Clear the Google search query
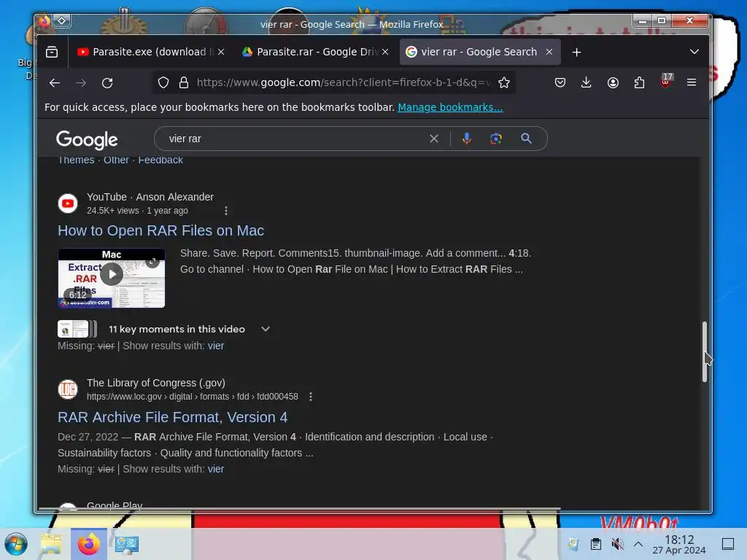 tap(433, 139)
